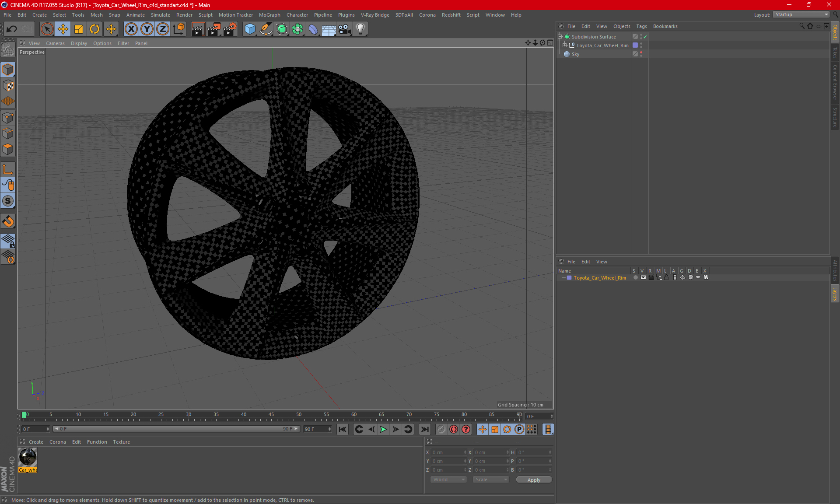
Task: Add a Camera object
Action: tap(344, 29)
